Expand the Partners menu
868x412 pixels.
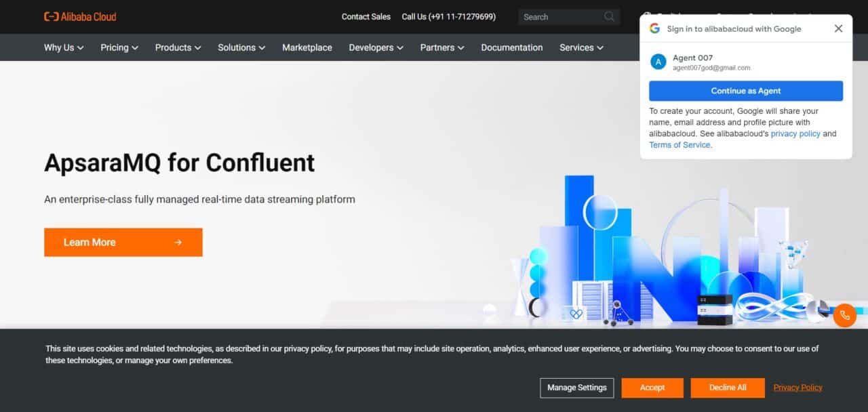pyautogui.click(x=442, y=47)
